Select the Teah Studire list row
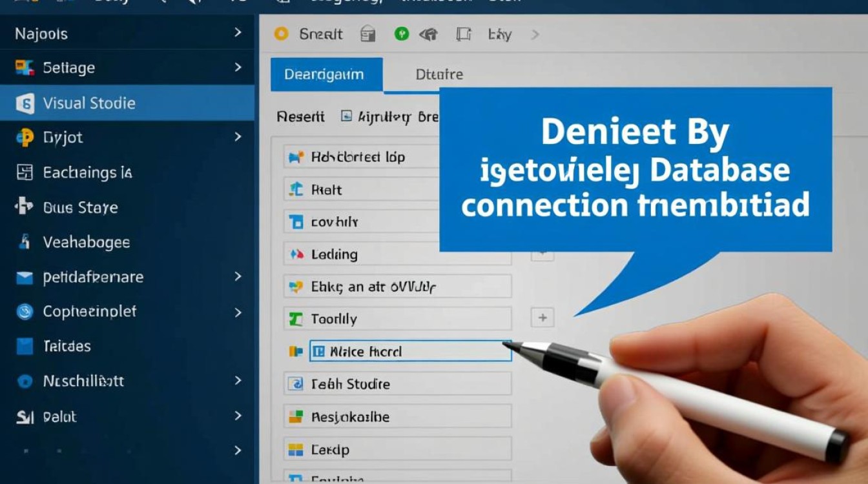Image resolution: width=868 pixels, height=484 pixels. 397,384
